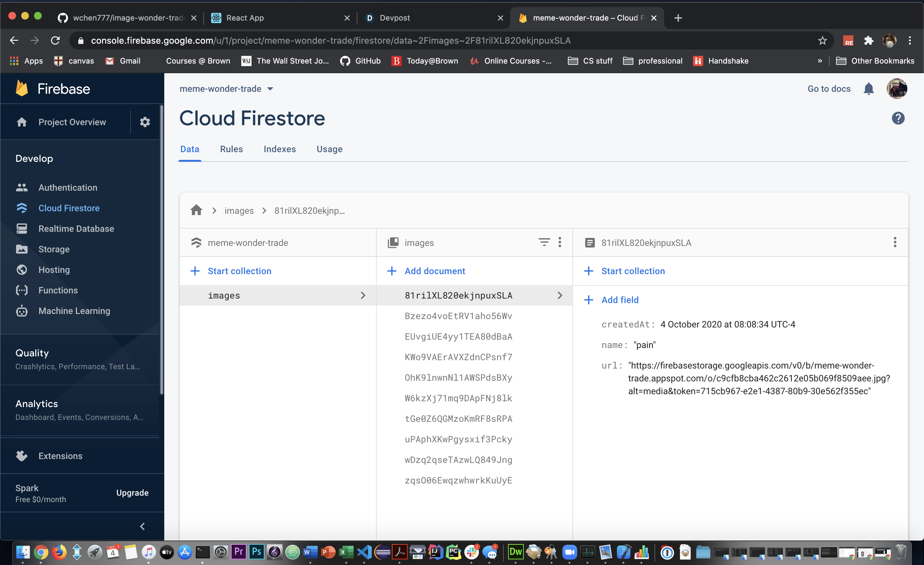Select document Bzezo4voEtRV1aho56Wv

(x=458, y=316)
